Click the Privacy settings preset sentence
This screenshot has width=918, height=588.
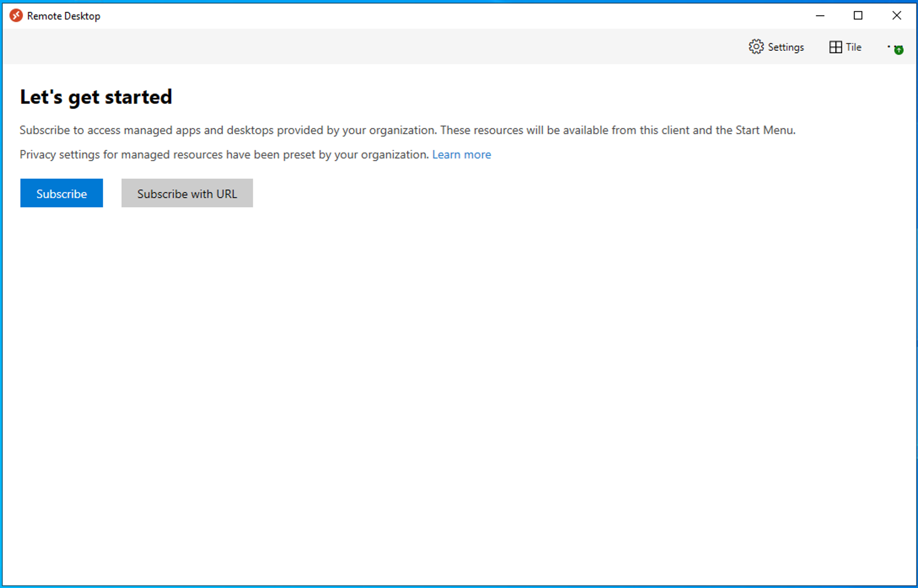(223, 155)
